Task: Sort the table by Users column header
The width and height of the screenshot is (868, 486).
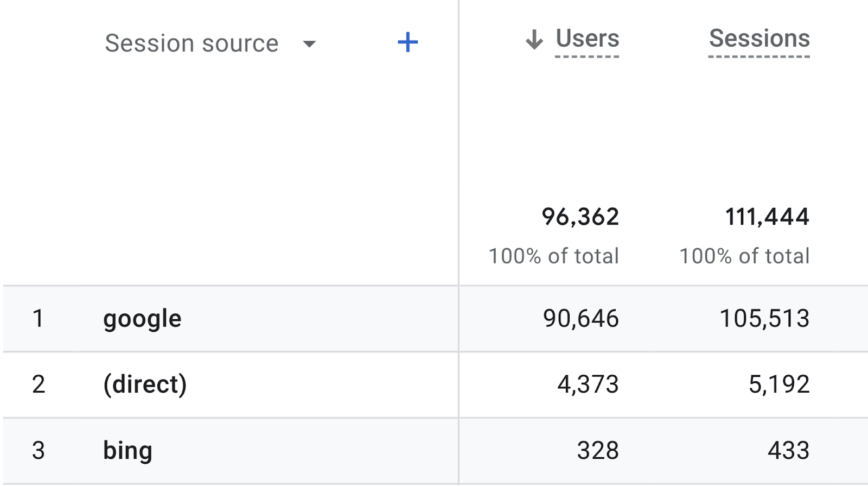Action: click(x=587, y=39)
